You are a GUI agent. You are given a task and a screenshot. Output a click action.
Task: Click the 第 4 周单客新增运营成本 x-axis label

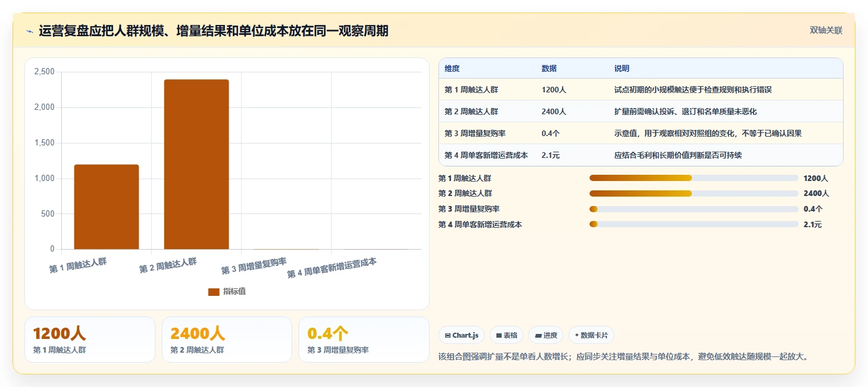(332, 268)
